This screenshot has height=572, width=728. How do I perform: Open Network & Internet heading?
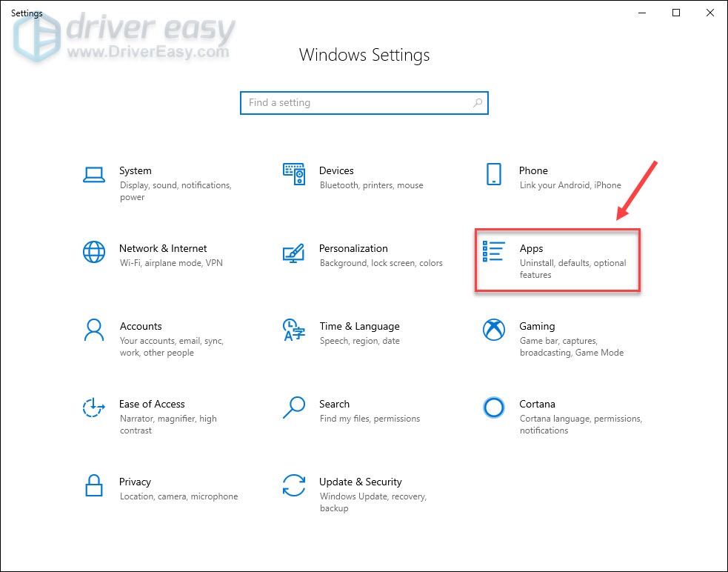point(163,248)
